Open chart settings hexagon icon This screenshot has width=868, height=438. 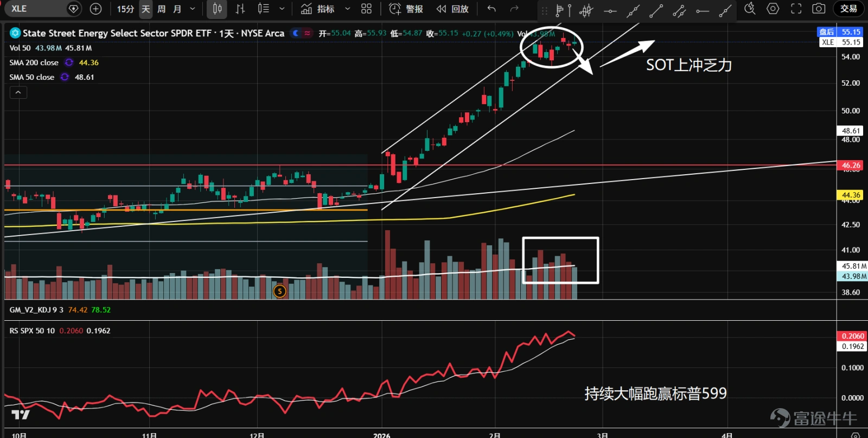coord(773,9)
